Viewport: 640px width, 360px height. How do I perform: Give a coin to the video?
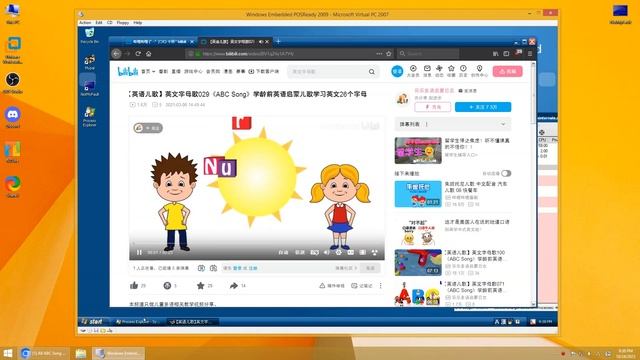[167, 285]
